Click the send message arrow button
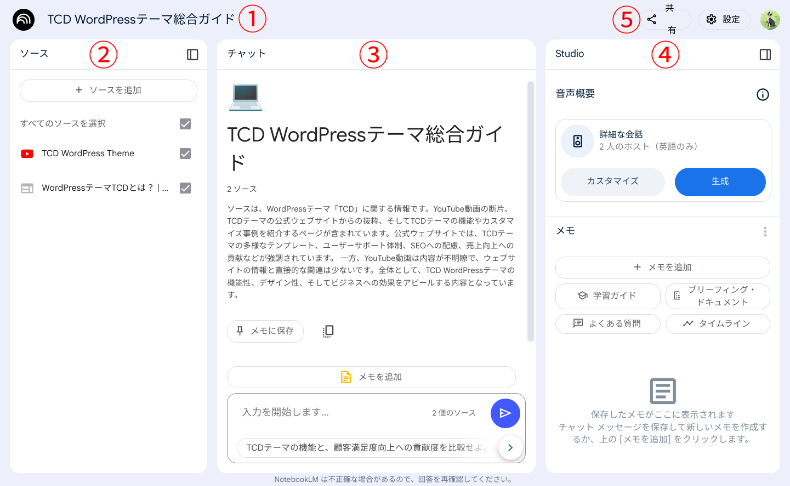The image size is (790, 486). coord(505,413)
